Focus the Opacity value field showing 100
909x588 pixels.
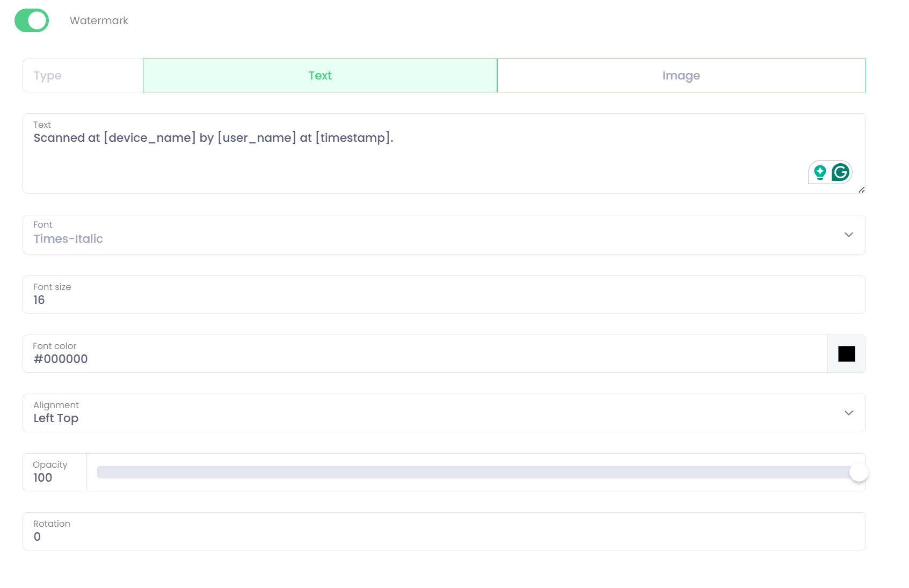tap(54, 477)
